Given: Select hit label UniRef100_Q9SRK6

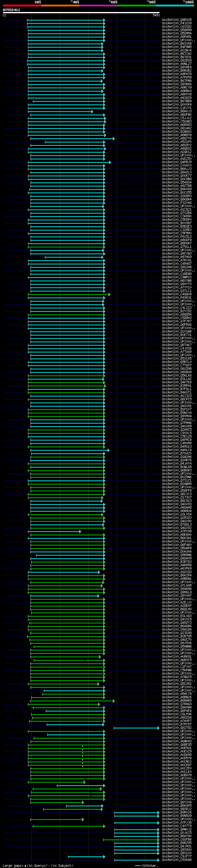Looking at the screenshot, I should point(177,84).
